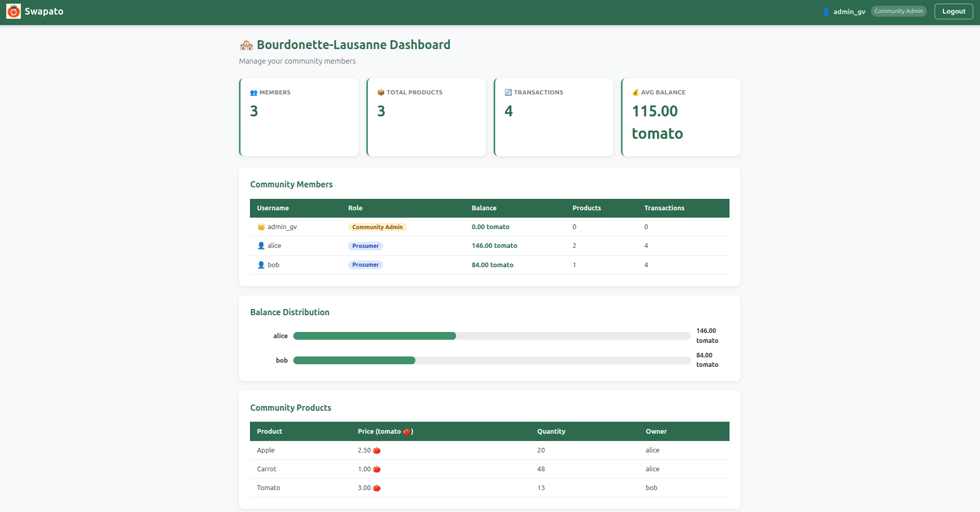The image size is (980, 512).
Task: Click the 84.00 tomato value beside bob's bar
Action: [707, 360]
